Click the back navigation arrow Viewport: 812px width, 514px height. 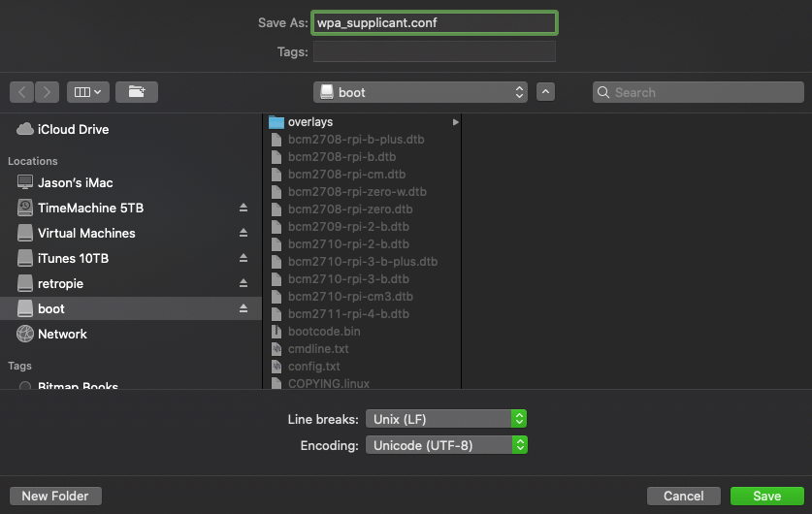pos(22,92)
